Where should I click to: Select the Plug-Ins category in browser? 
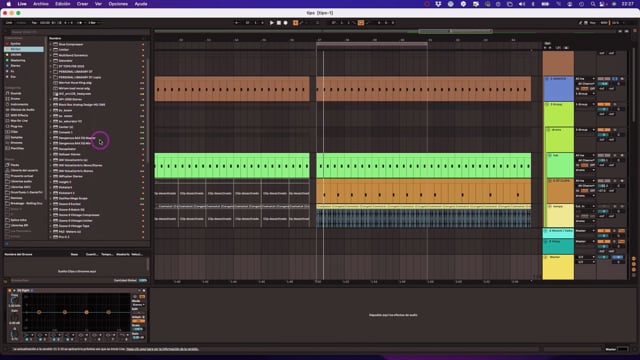pyautogui.click(x=16, y=126)
